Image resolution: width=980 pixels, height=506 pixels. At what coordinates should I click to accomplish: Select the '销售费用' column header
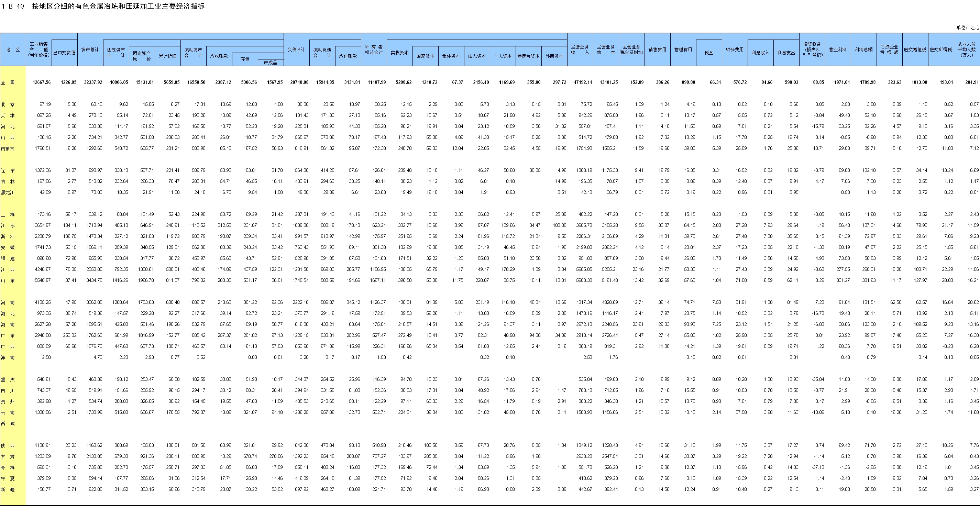[x=657, y=50]
